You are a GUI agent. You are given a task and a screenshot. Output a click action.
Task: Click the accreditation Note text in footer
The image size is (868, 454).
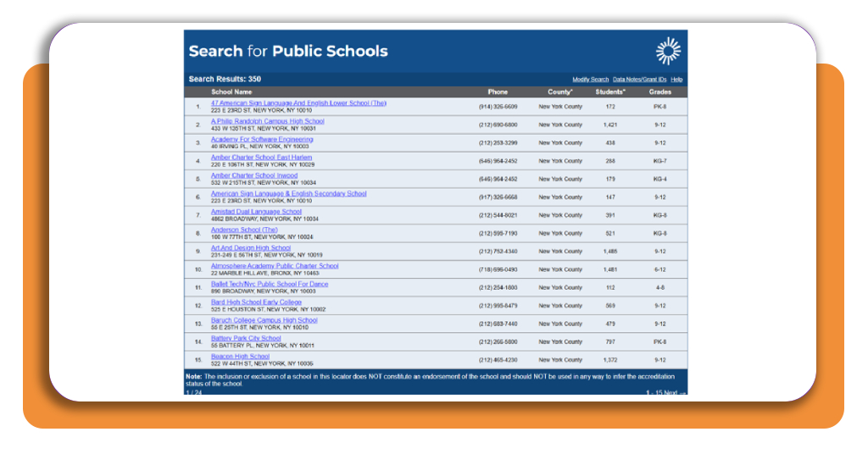tap(430, 380)
